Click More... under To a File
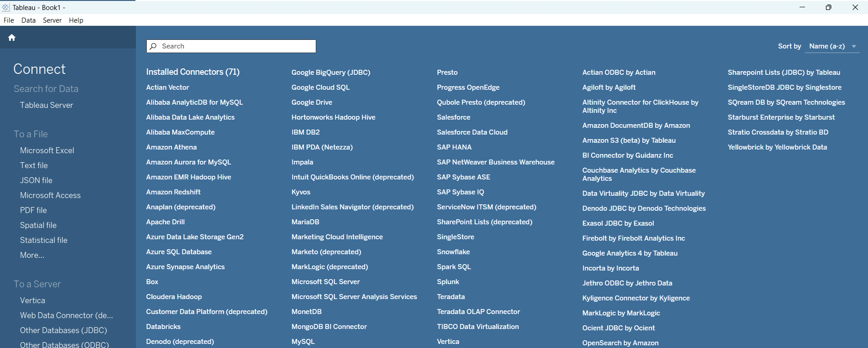Screen dimensions: 868x348 [x=32, y=255]
